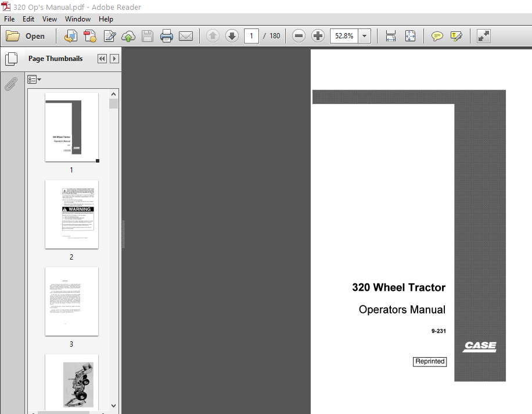The height and width of the screenshot is (414, 532).
Task: Click the 'Page Thumbnails' panel heading
Action: coord(55,59)
